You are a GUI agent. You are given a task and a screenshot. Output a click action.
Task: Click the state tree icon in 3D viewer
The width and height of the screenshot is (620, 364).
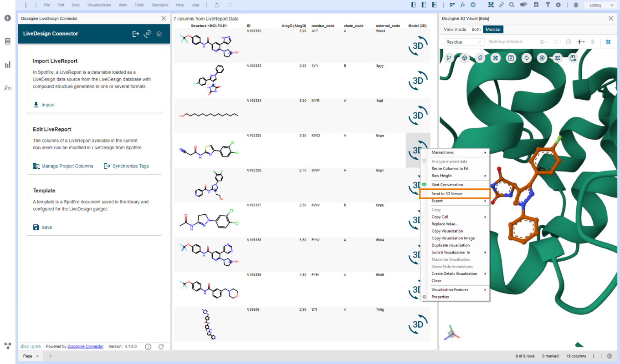click(x=449, y=58)
